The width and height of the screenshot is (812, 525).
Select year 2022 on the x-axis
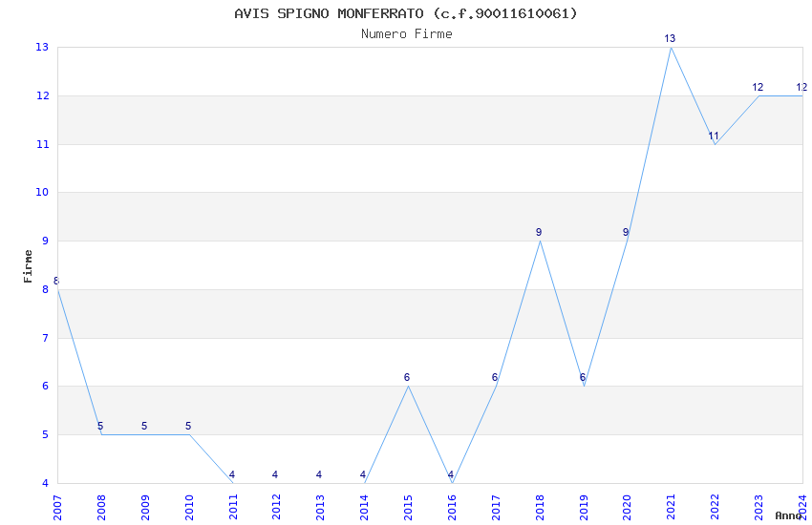click(x=716, y=508)
